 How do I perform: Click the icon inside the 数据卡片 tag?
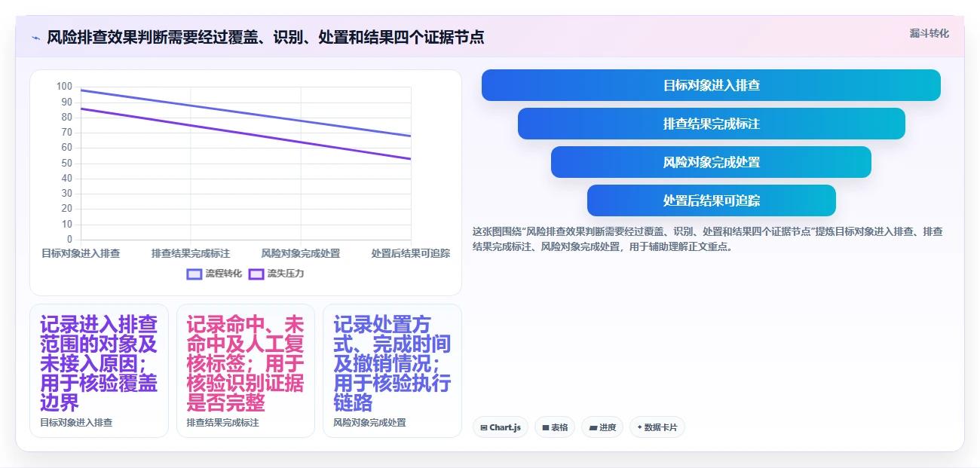point(639,427)
